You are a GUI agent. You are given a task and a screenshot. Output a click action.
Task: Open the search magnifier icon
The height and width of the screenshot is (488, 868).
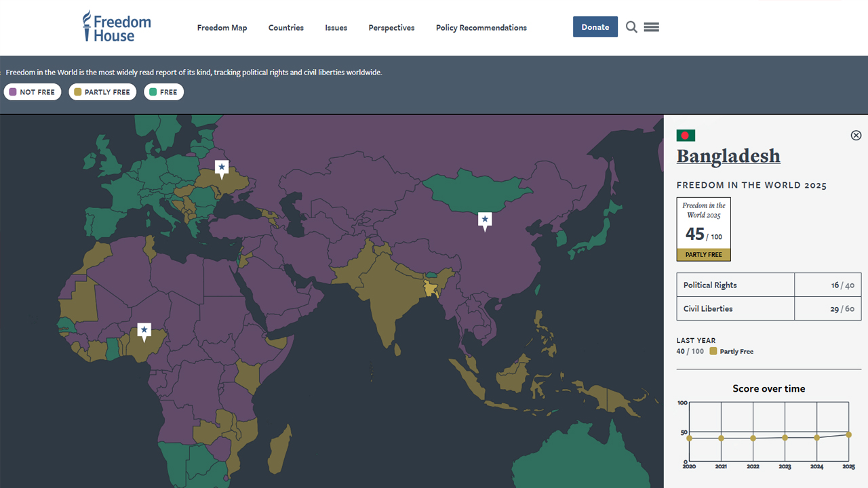[x=631, y=27]
